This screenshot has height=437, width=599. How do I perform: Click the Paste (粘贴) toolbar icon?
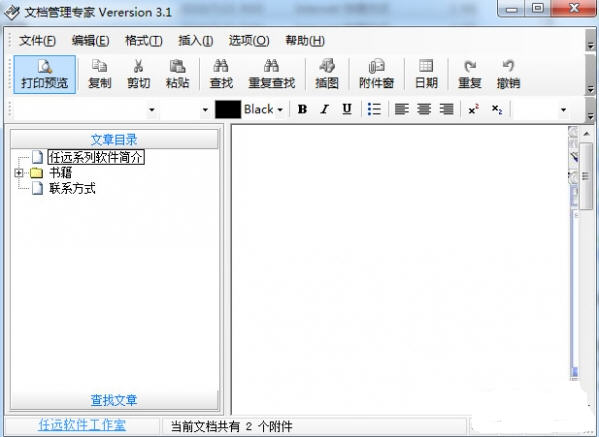click(177, 74)
